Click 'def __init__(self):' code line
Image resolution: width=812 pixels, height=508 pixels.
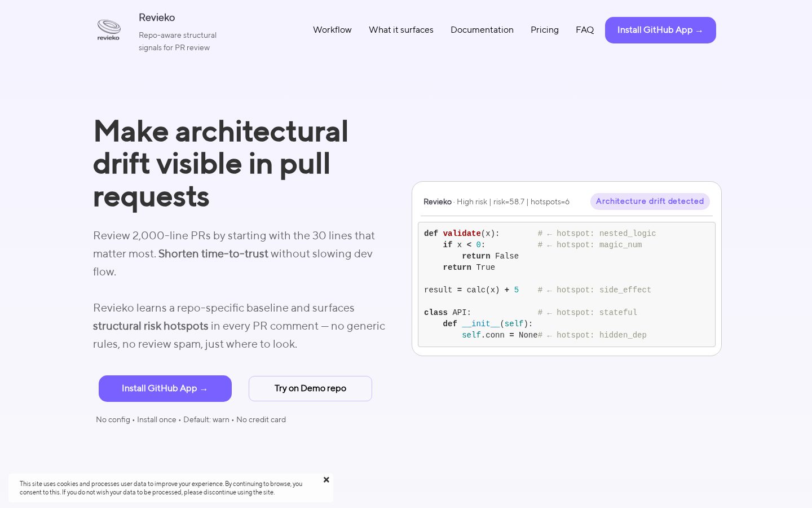tap(488, 323)
